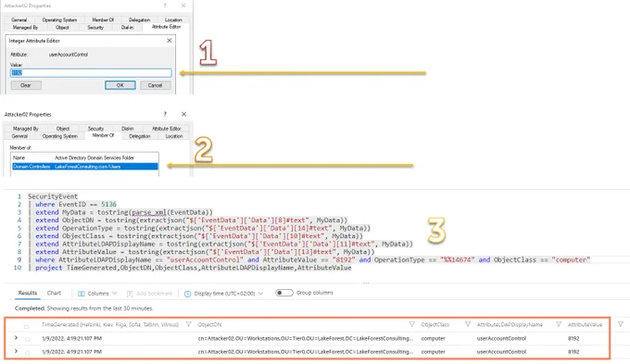Click line number 9 in query editor
The height and width of the screenshot is (364, 630).
coord(19,260)
